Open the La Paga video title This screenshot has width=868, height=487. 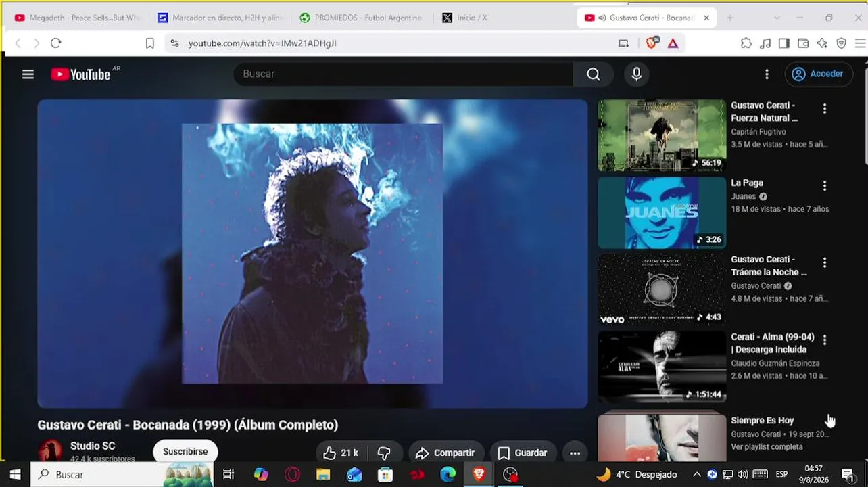747,183
